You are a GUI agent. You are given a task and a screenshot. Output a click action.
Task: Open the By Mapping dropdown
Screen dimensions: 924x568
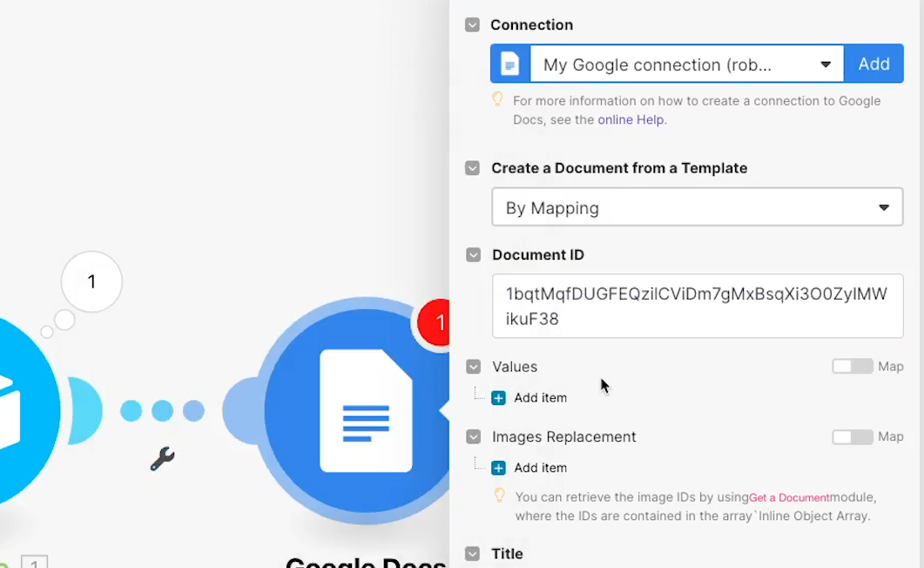click(697, 207)
